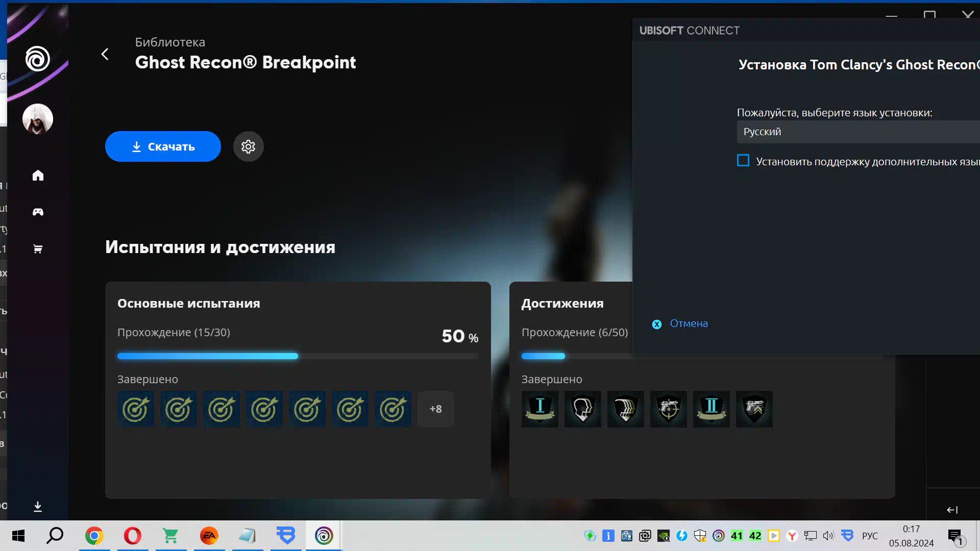
Task: Open the Downloads sidebar icon
Action: coord(38,507)
